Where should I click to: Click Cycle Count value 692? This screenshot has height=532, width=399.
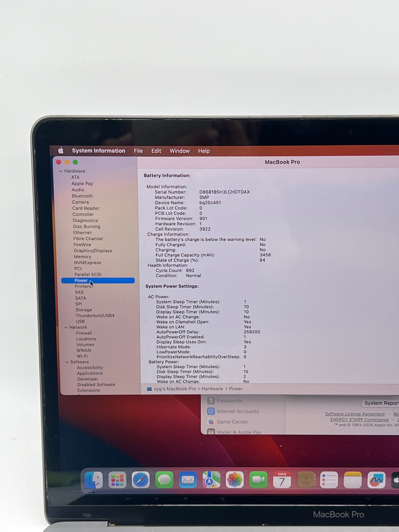pyautogui.click(x=190, y=270)
